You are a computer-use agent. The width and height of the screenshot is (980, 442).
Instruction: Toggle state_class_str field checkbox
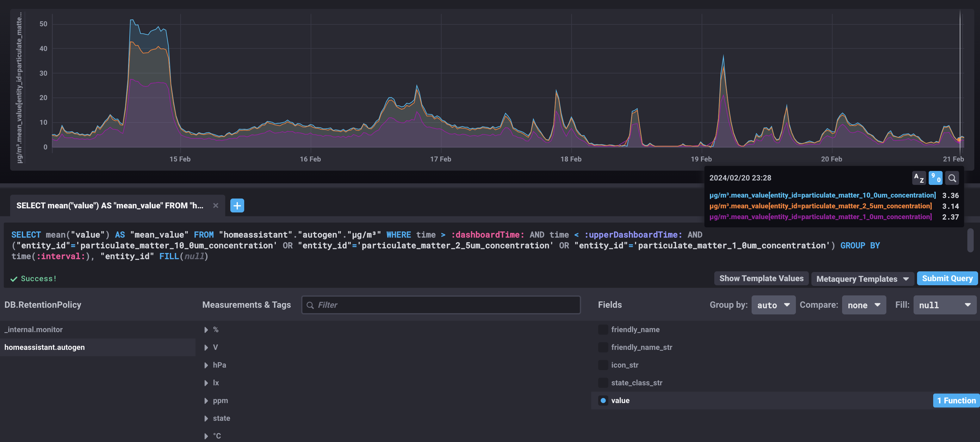[x=603, y=382]
